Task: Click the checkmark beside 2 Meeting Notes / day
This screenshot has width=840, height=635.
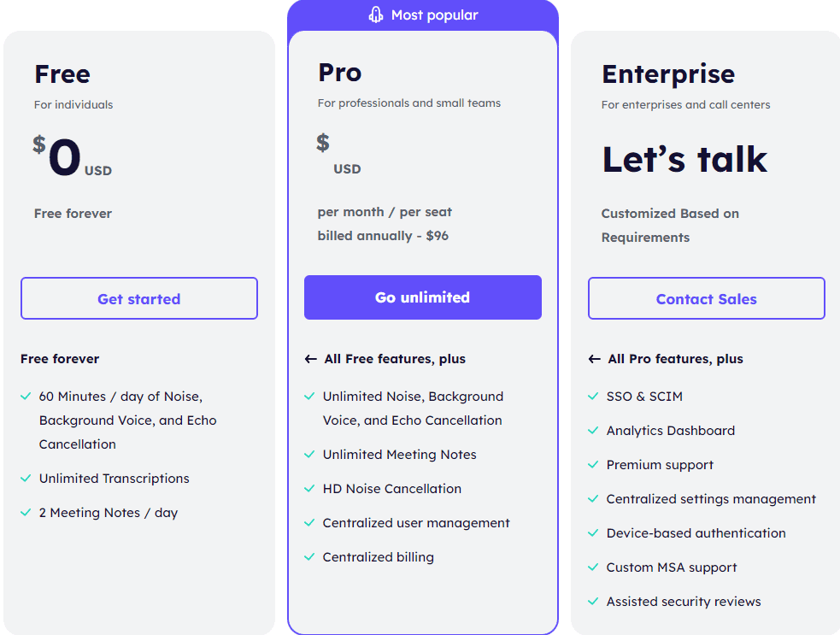Action: pyautogui.click(x=26, y=512)
